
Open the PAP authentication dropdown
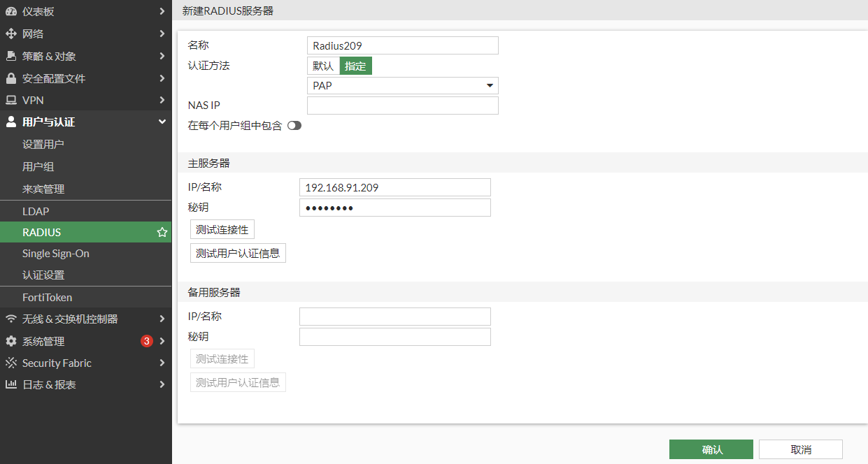[x=402, y=86]
